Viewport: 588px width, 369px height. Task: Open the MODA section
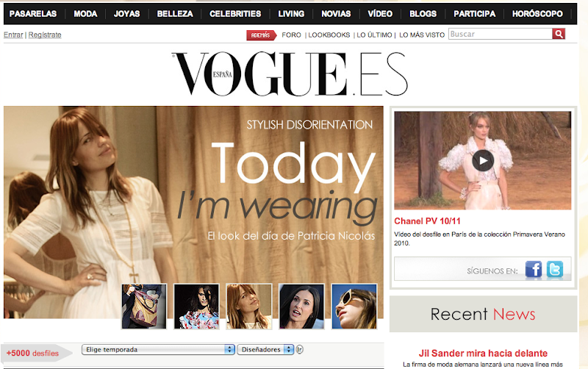(x=85, y=14)
